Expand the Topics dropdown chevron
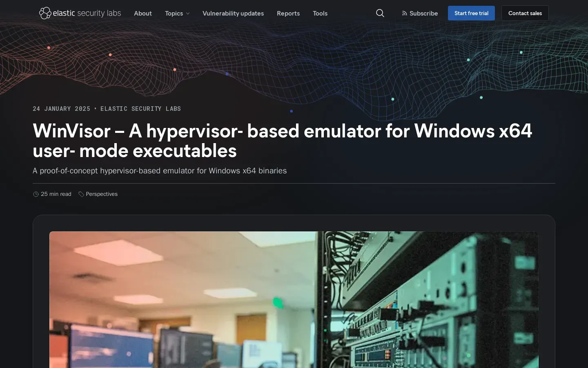This screenshot has height=368, width=588. [x=188, y=13]
